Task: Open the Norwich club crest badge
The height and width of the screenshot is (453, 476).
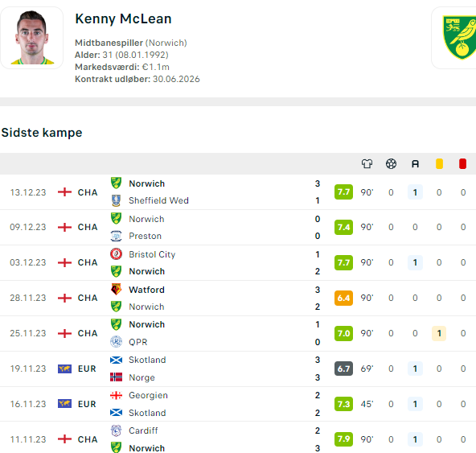Action: 458,38
